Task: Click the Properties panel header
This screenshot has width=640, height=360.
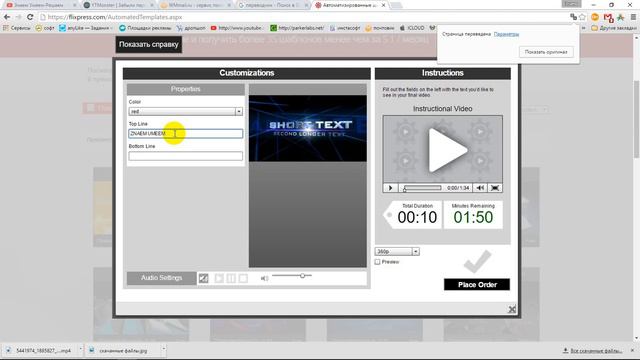Action: (x=185, y=89)
